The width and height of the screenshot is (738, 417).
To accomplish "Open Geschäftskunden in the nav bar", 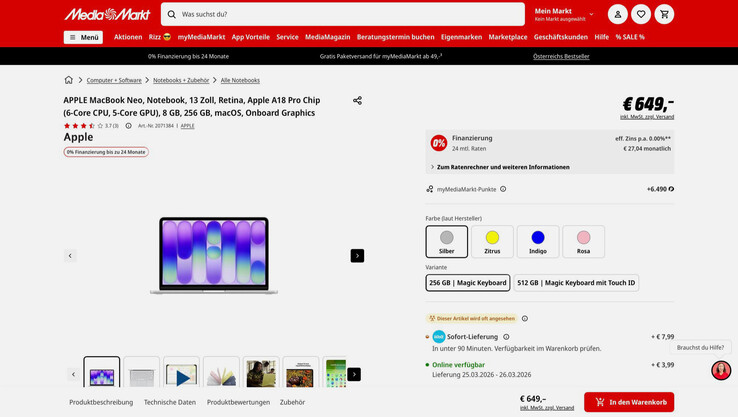I will [x=561, y=37].
